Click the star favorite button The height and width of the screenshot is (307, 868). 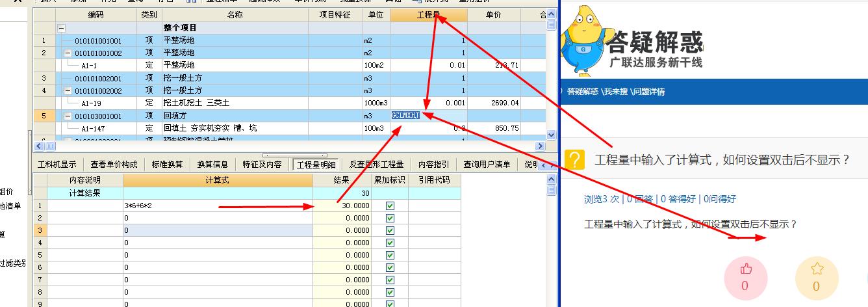click(x=816, y=278)
